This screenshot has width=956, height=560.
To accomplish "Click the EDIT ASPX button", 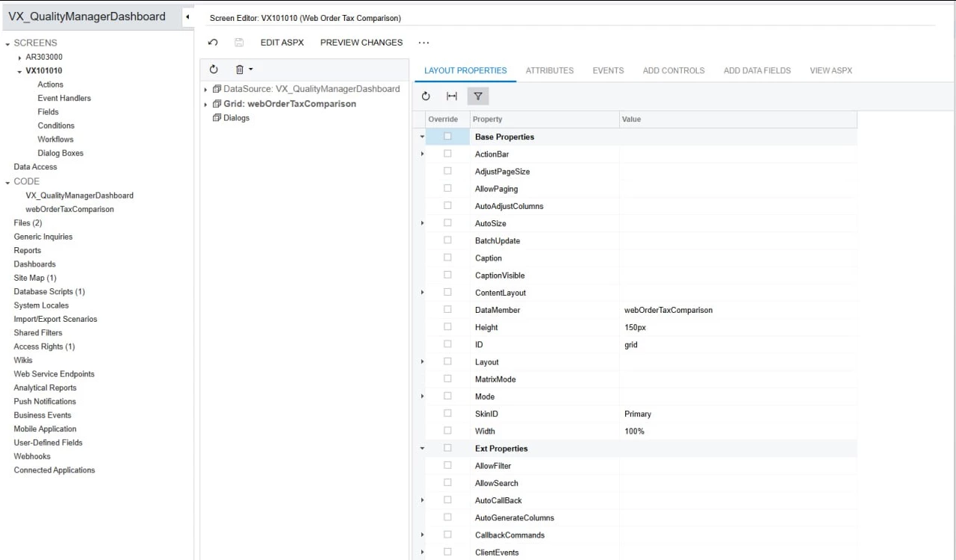I will (282, 43).
